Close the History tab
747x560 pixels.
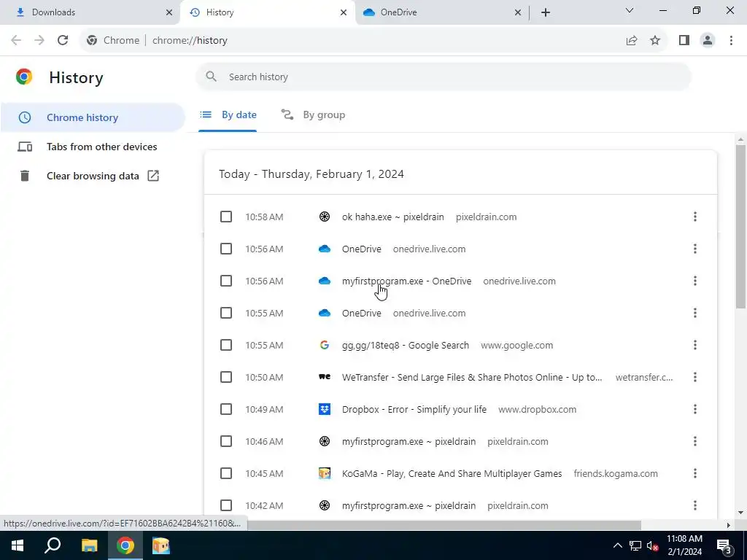pos(344,12)
